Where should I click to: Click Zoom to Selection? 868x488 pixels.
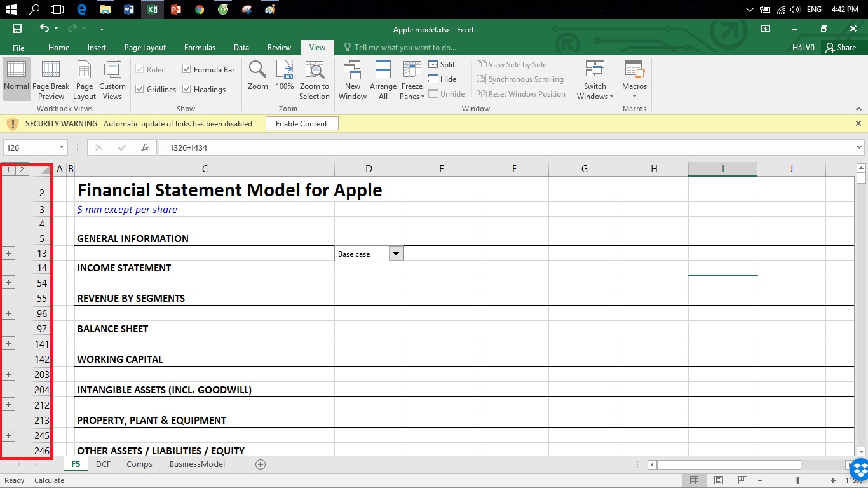315,79
